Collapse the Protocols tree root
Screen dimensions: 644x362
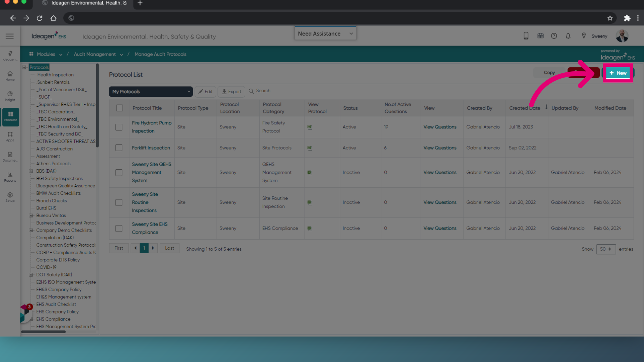click(24, 67)
